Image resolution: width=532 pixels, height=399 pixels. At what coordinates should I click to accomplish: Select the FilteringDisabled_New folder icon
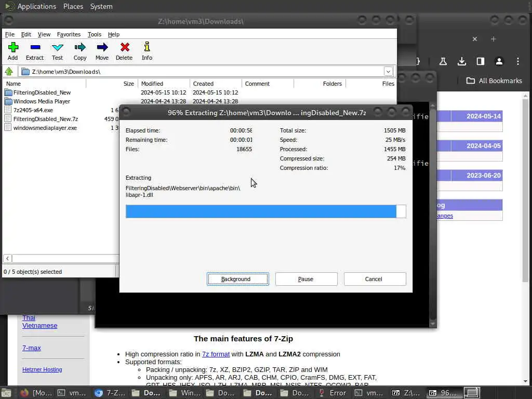[8, 92]
